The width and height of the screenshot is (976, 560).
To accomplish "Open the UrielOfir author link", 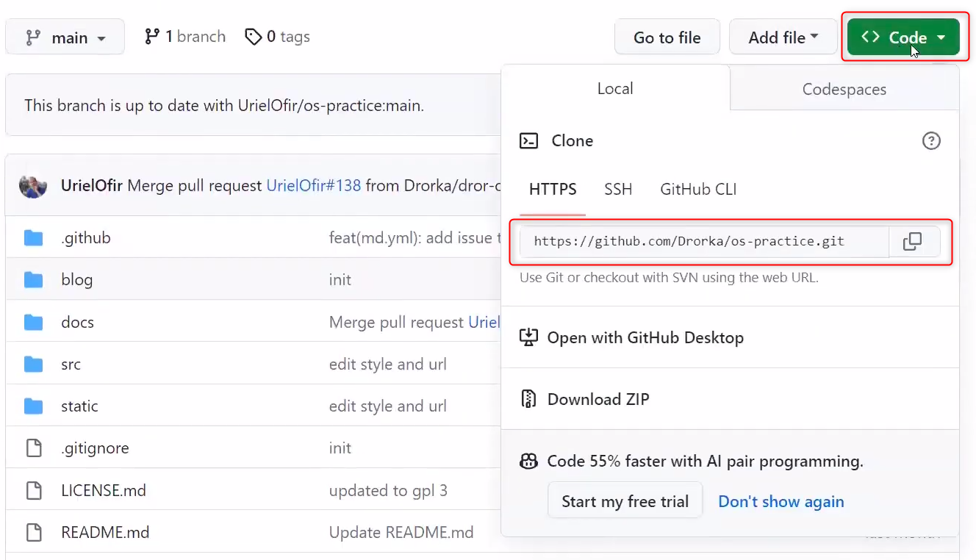I will click(x=92, y=186).
